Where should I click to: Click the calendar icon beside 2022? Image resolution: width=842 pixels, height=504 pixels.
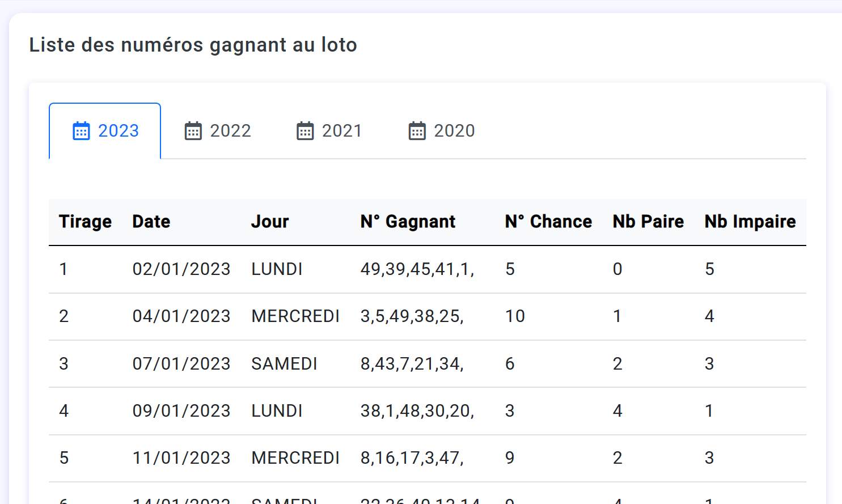click(193, 131)
